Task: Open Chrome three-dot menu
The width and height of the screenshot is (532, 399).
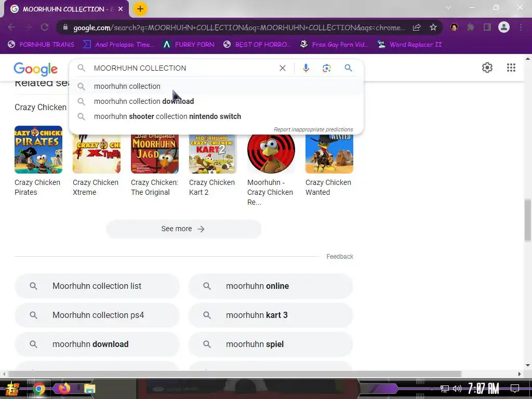Action: (x=521, y=27)
